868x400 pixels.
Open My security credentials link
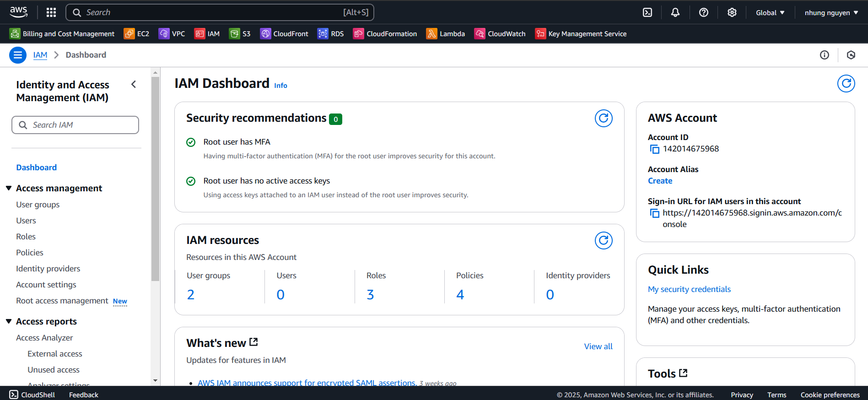(689, 289)
